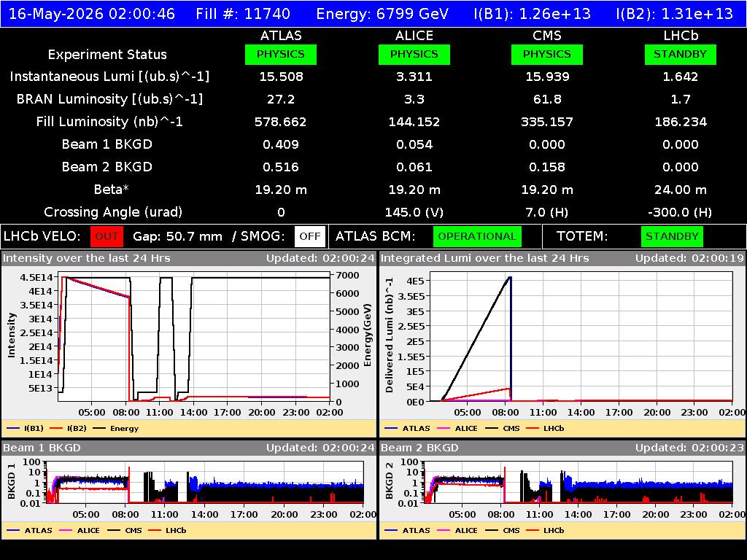747x560 pixels.
Task: Click CMS Beam 2 BKGD value 0.158
Action: 547,167
